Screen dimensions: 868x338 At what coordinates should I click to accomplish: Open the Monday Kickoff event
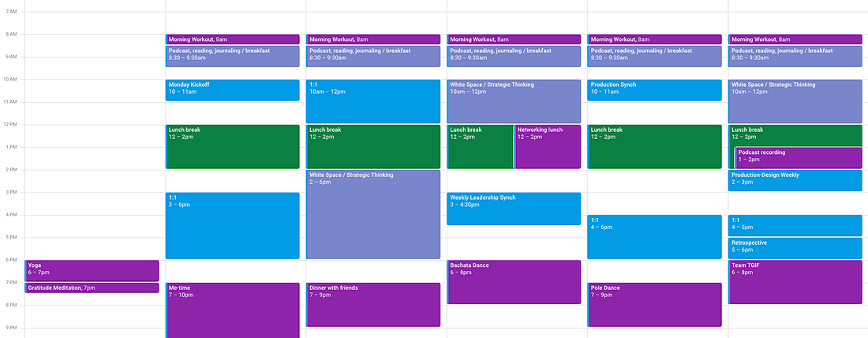point(233,90)
